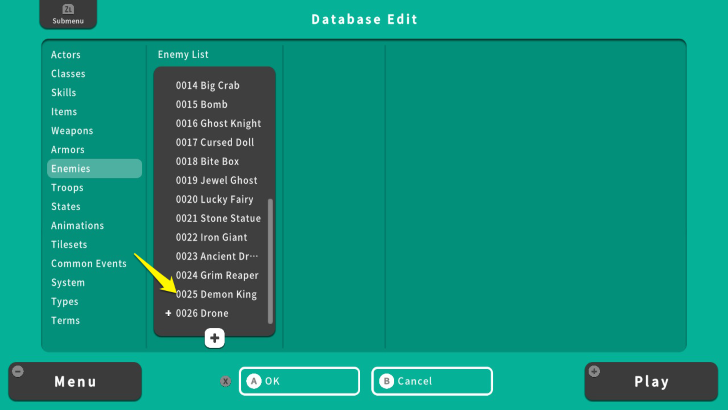
Task: Open the Common Events category
Action: (89, 264)
